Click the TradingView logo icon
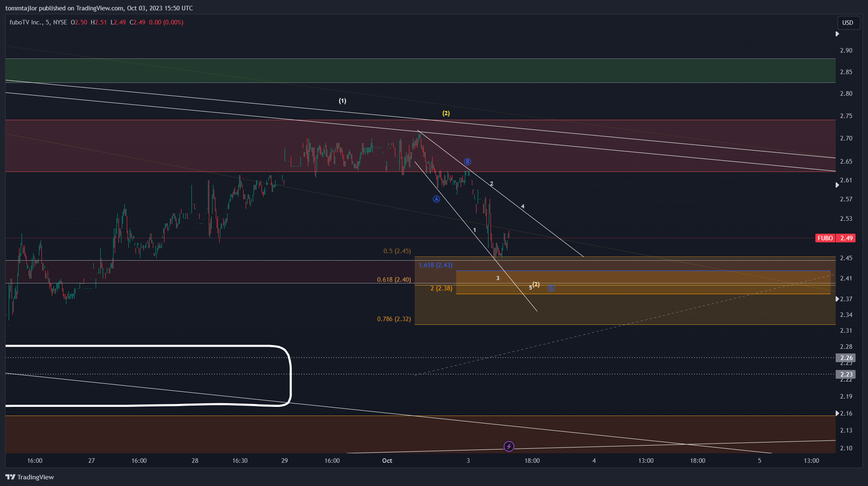This screenshot has width=868, height=486. pos(10,477)
